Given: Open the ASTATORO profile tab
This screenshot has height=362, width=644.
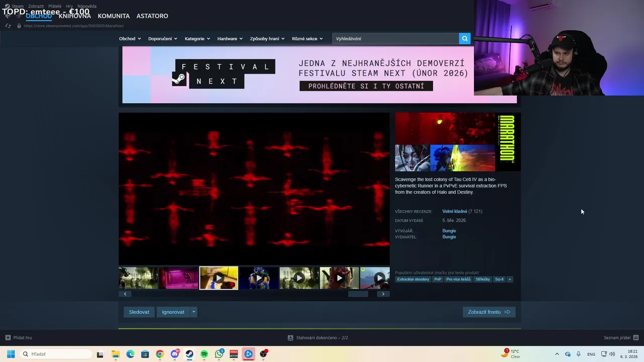Looking at the screenshot, I should point(152,16).
